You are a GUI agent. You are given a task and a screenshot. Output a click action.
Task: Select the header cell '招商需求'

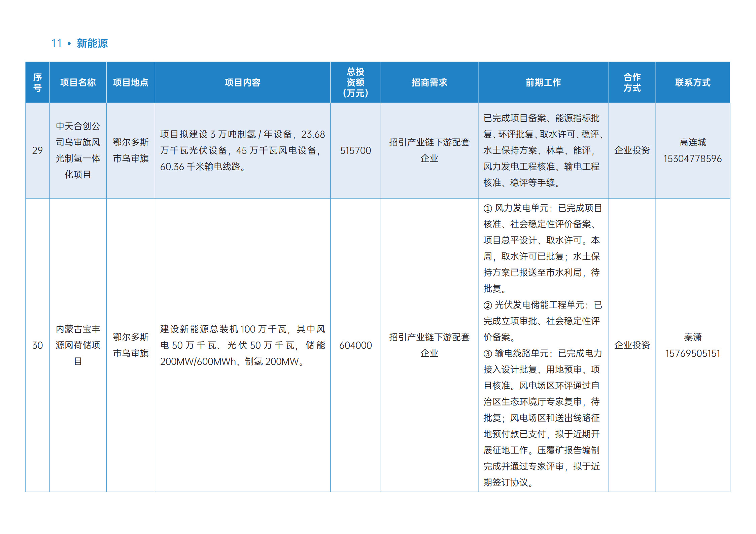point(429,82)
